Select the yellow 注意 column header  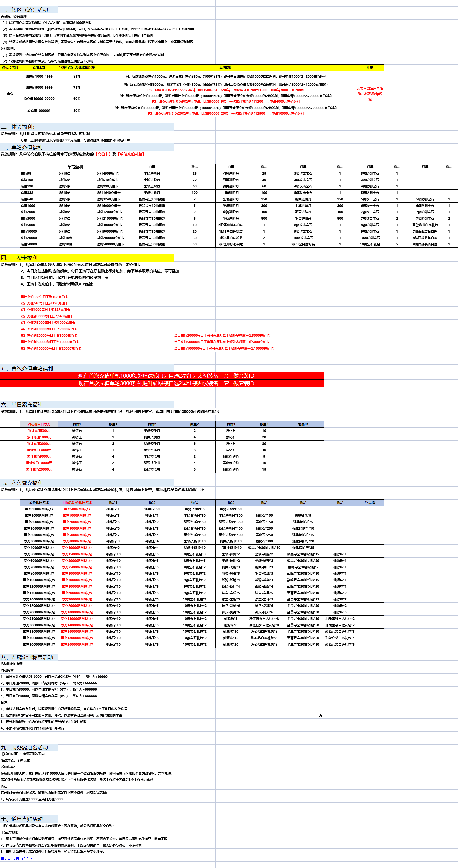click(x=370, y=68)
